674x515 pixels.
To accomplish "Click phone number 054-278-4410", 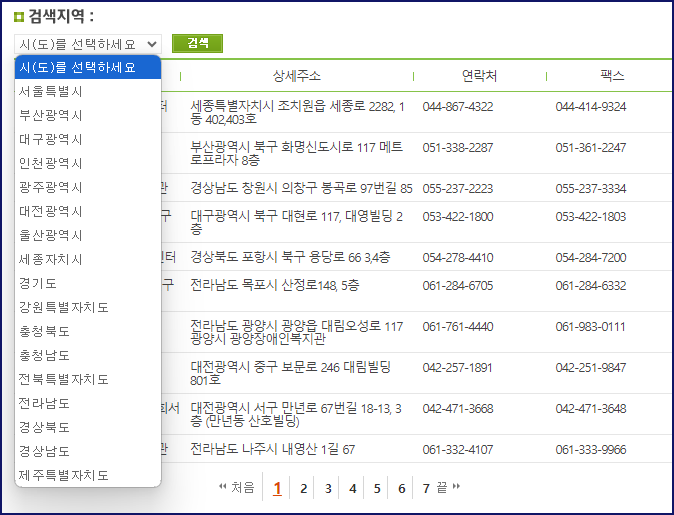I will pos(458,258).
